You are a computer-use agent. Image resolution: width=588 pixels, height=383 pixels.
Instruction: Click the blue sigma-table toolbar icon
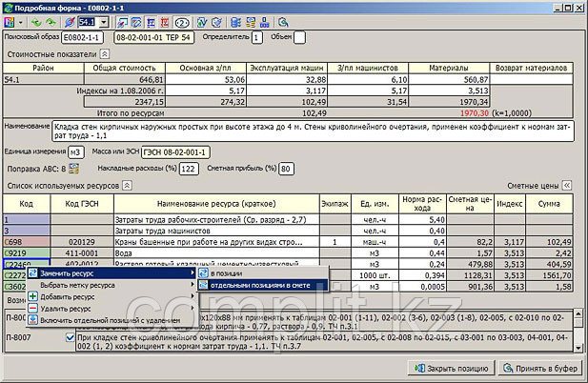coord(151,23)
